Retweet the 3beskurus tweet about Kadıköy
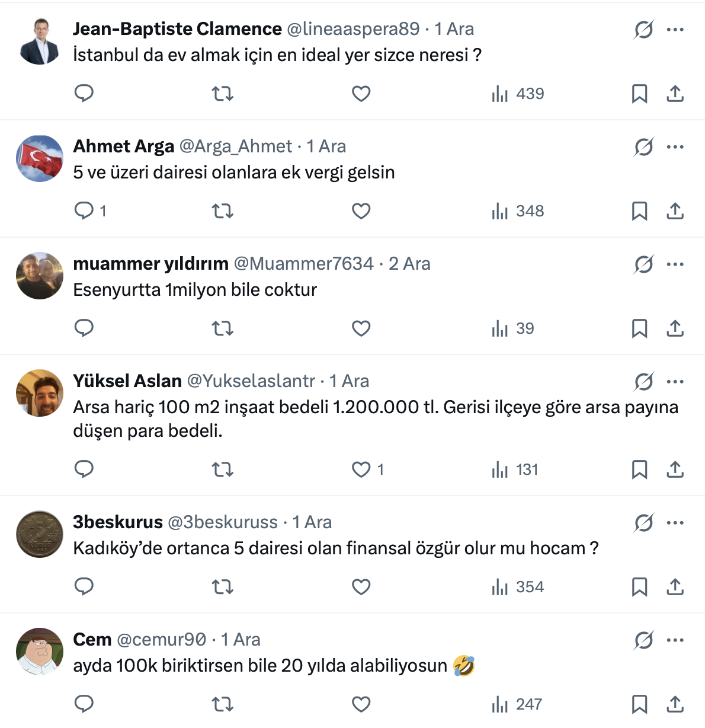 (223, 587)
